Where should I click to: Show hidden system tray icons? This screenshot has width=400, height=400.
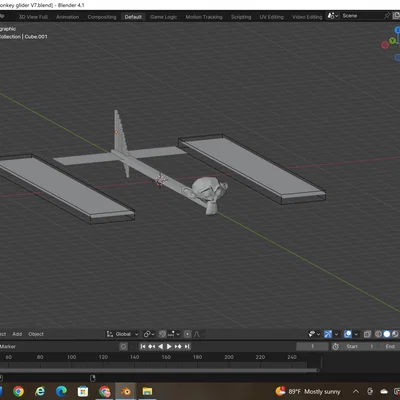point(356,391)
